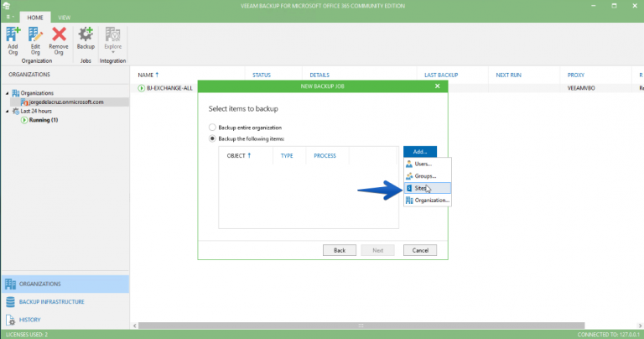Click the Backup gear icon in ribbon
This screenshot has width=644, height=339.
point(86,34)
